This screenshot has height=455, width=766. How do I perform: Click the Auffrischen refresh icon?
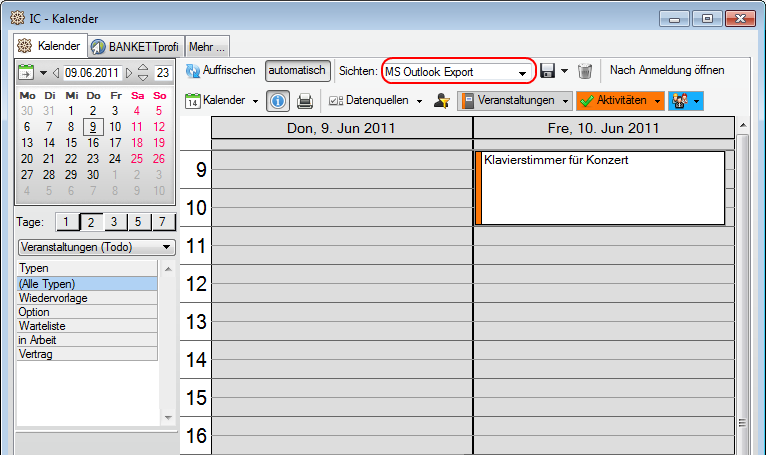click(x=193, y=71)
